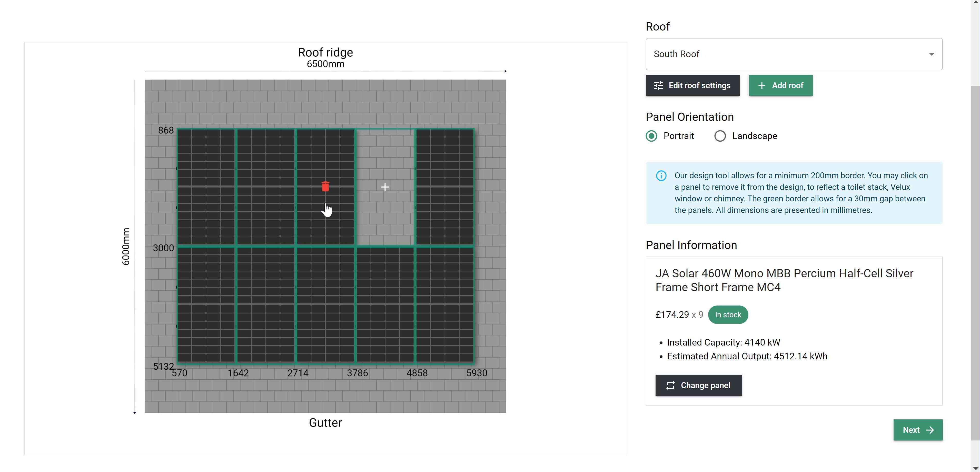Viewport: 980px width, 472px height.
Task: Click the arrow icon on Next button
Action: pyautogui.click(x=930, y=430)
